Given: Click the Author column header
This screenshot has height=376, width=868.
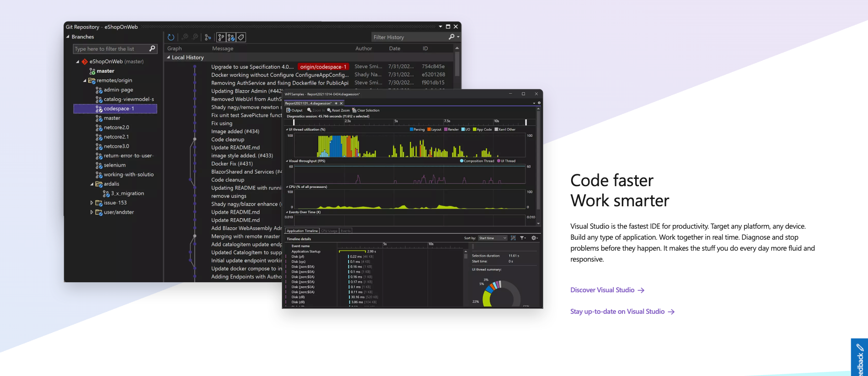Looking at the screenshot, I should [364, 48].
